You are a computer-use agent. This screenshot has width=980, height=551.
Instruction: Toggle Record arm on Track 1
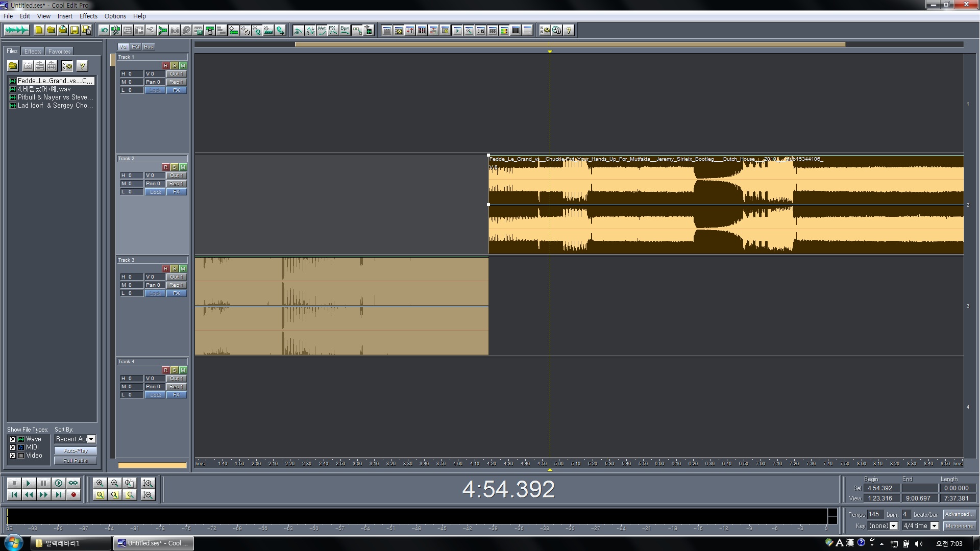165,65
